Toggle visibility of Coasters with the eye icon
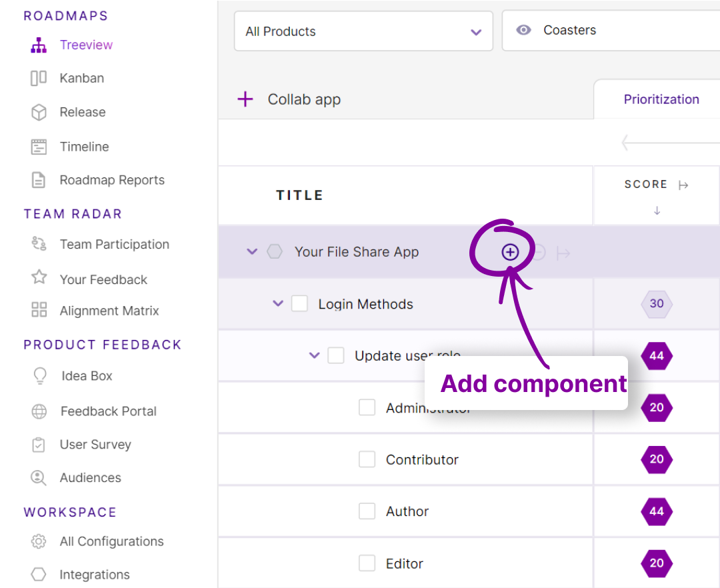This screenshot has height=588, width=720. tap(524, 30)
